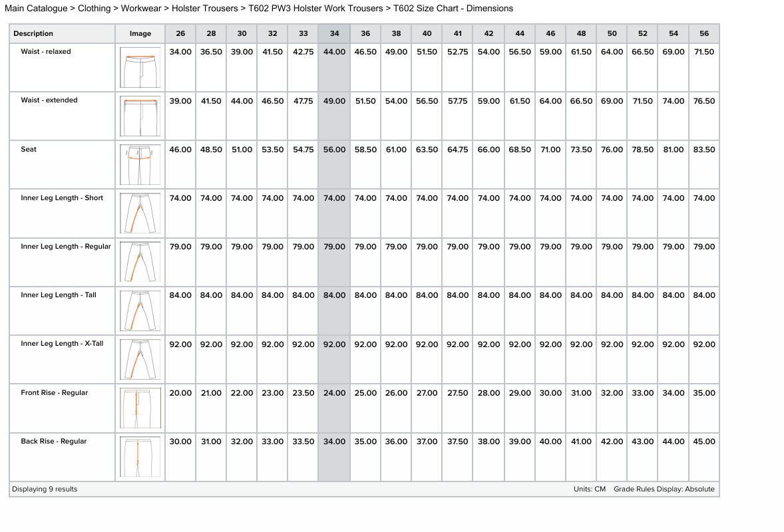Click Grade Rules Display: Absolute label
The image size is (784, 532).
coord(664,489)
